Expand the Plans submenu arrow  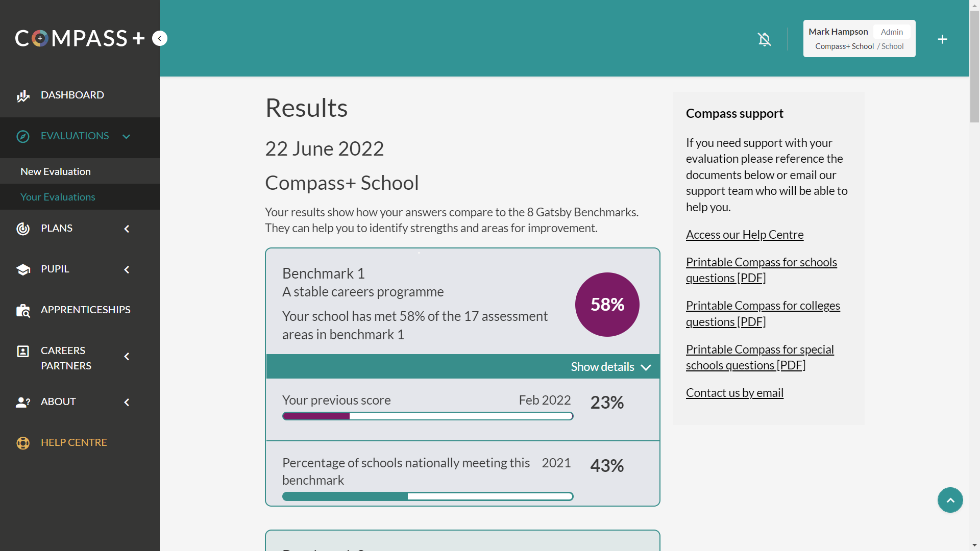coord(127,229)
